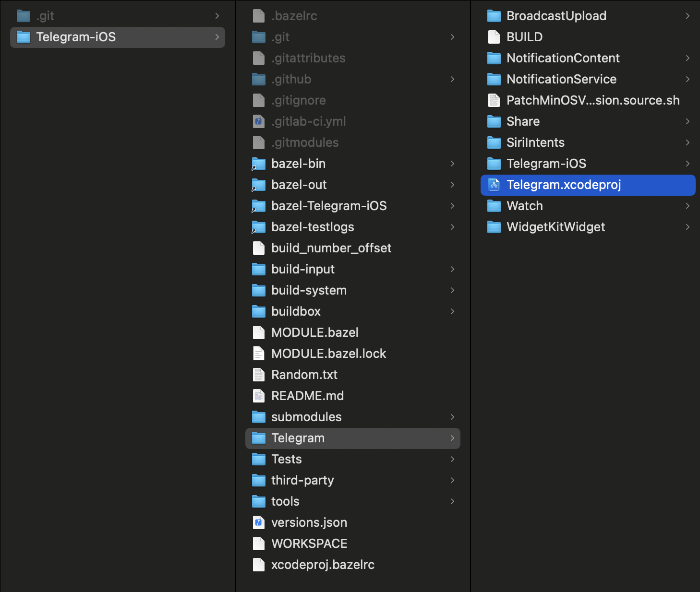Select the Tests folder icon
This screenshot has width=700, height=592.
(x=259, y=459)
